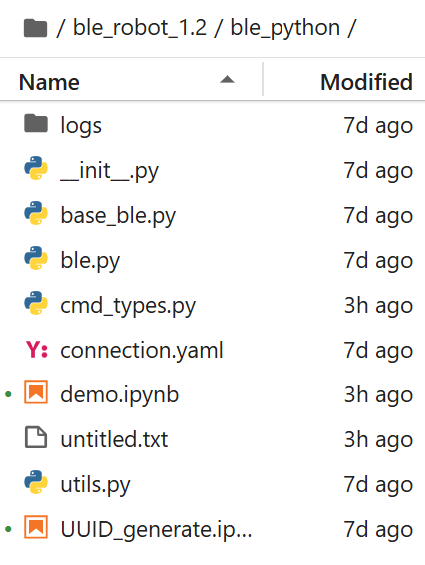The height and width of the screenshot is (565, 425).
Task: Click the base_ble.py Python icon
Action: click(x=36, y=213)
